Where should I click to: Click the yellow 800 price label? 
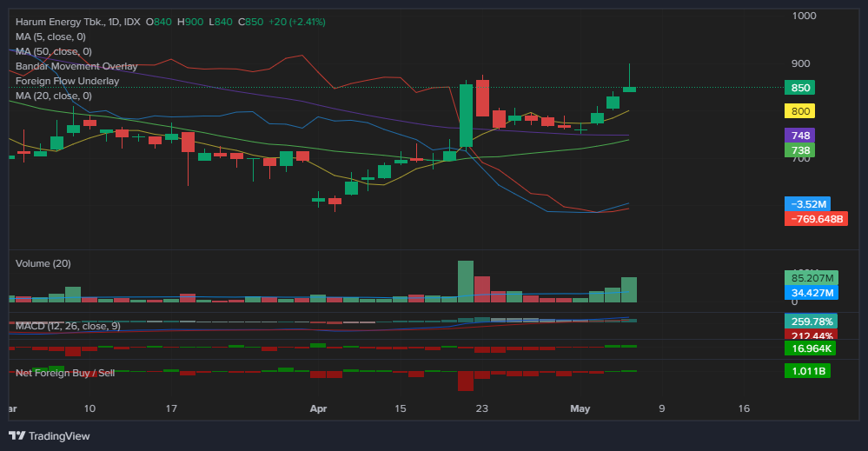[x=801, y=111]
